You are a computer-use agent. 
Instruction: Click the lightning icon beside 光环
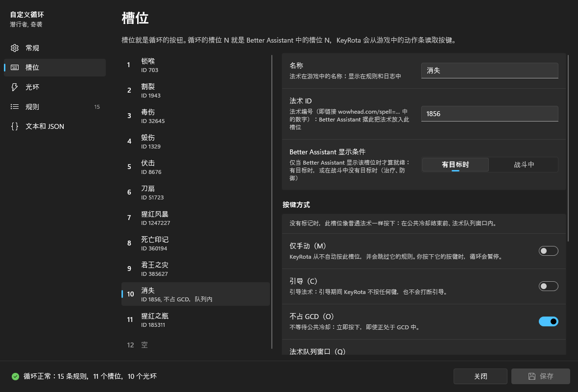coord(15,87)
